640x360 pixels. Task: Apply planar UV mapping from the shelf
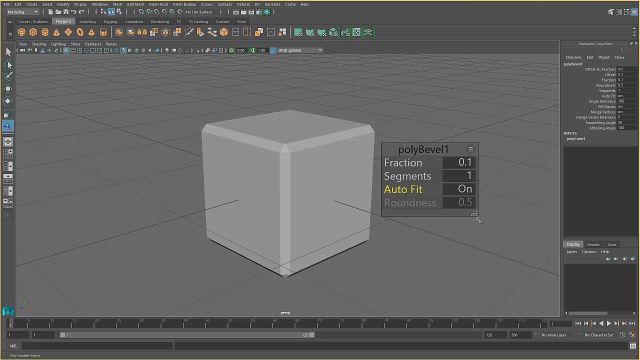[298, 32]
